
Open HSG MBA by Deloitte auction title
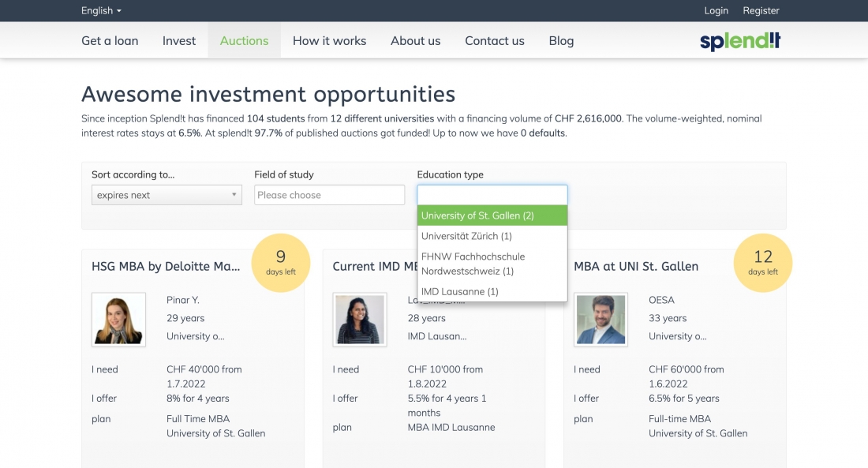point(166,267)
